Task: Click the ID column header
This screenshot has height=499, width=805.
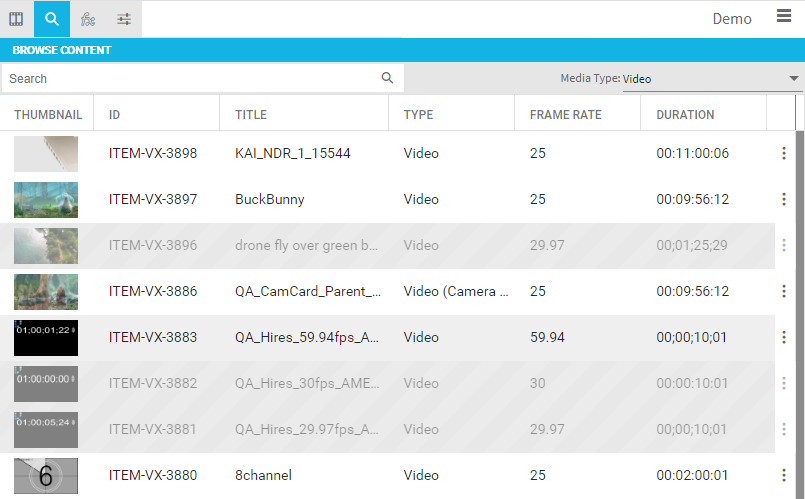Action: [x=115, y=115]
